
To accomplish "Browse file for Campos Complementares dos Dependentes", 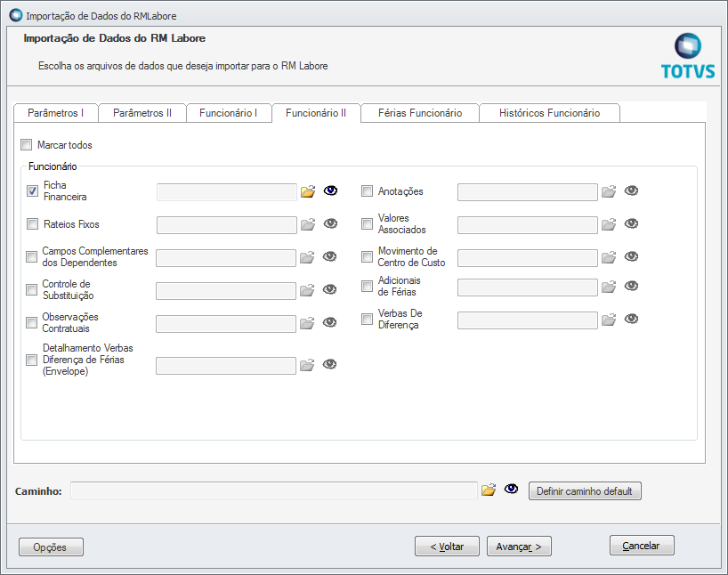I will pyautogui.click(x=306, y=257).
